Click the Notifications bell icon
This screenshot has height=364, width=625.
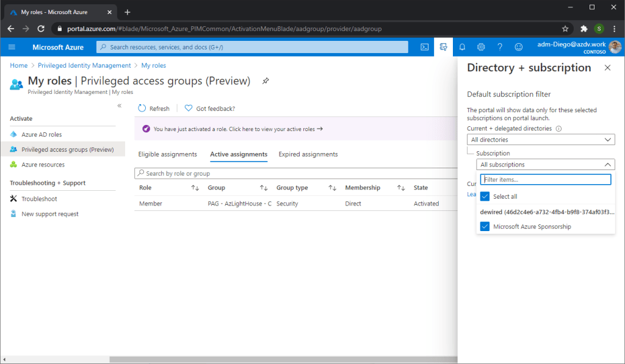click(x=462, y=47)
